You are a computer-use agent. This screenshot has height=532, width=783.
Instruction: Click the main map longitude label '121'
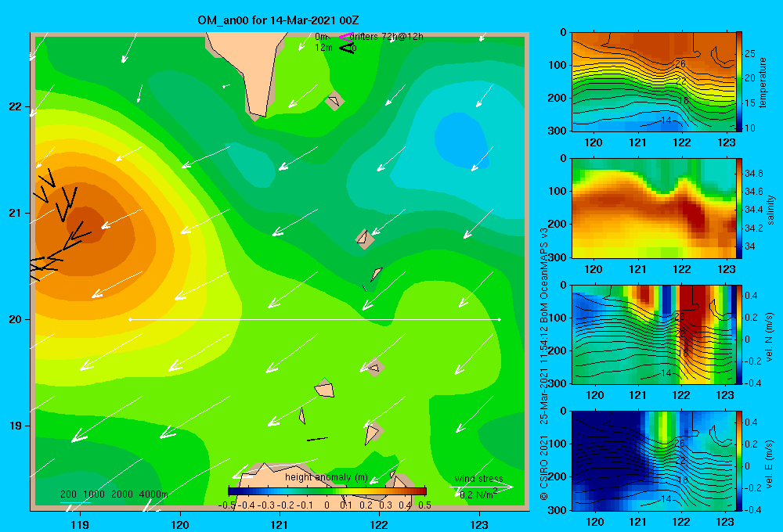click(280, 524)
